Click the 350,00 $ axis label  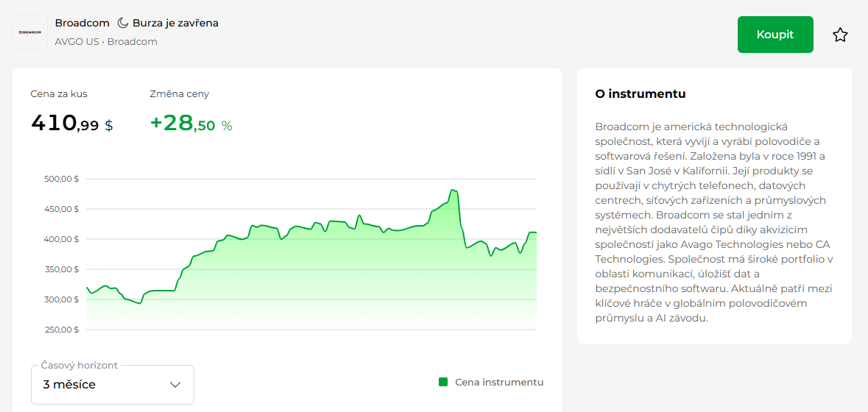coord(61,269)
